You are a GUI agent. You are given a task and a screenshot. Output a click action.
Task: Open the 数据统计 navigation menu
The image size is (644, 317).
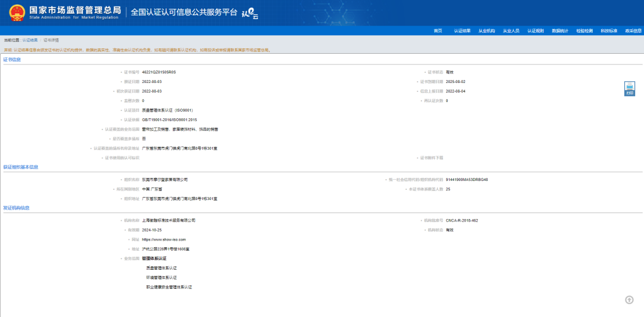click(560, 30)
